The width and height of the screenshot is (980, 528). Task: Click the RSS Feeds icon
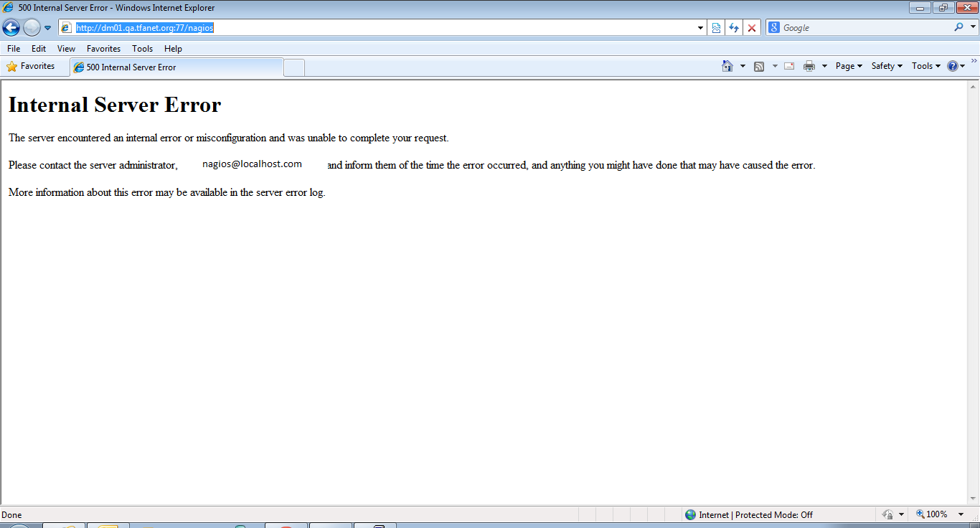pyautogui.click(x=759, y=66)
